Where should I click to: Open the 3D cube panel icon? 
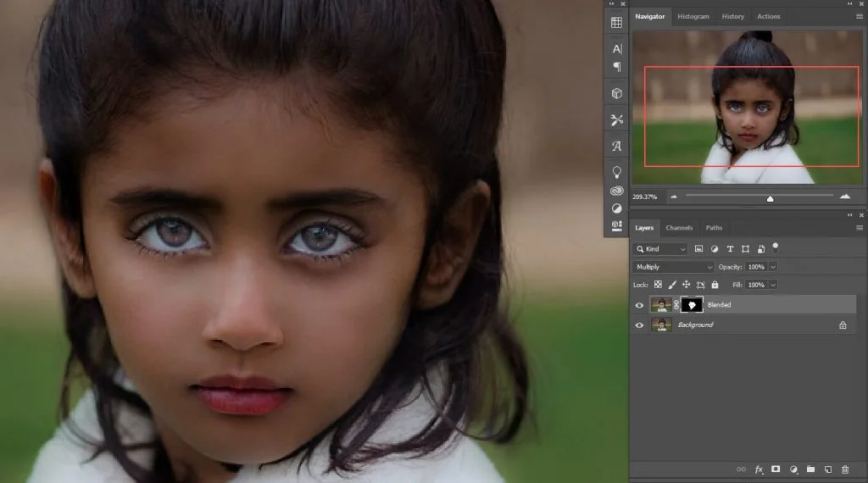pos(617,93)
